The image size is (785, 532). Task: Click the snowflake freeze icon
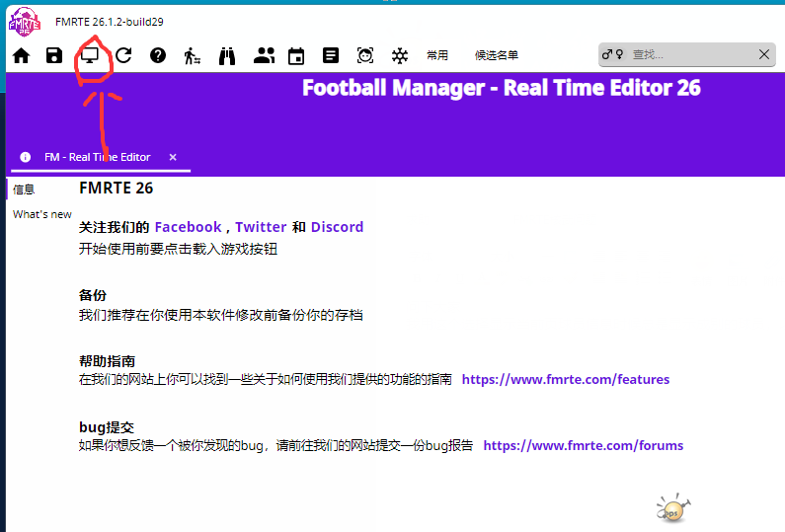tap(400, 56)
